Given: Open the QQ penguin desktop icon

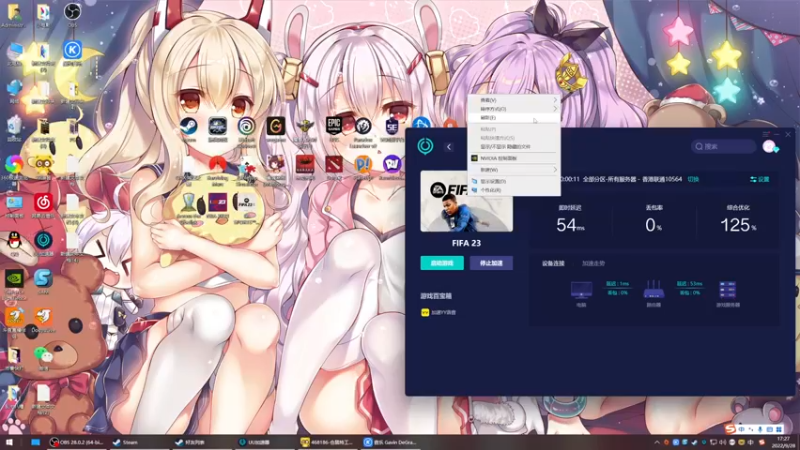Looking at the screenshot, I should 14,241.
